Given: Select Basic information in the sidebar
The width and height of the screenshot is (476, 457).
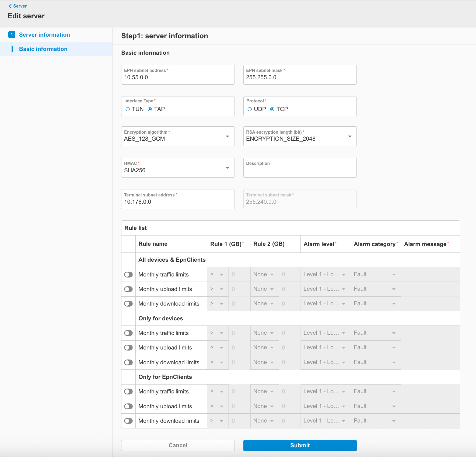Looking at the screenshot, I should pyautogui.click(x=43, y=49).
